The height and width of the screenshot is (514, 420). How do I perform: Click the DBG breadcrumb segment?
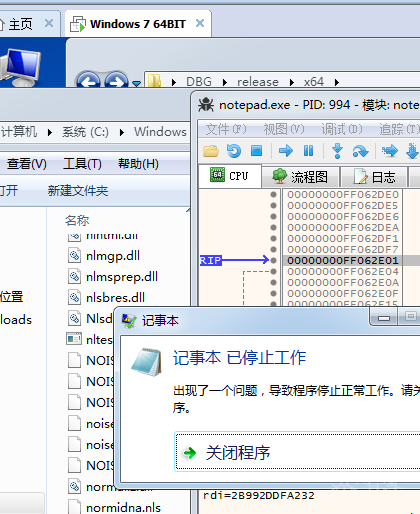199,82
